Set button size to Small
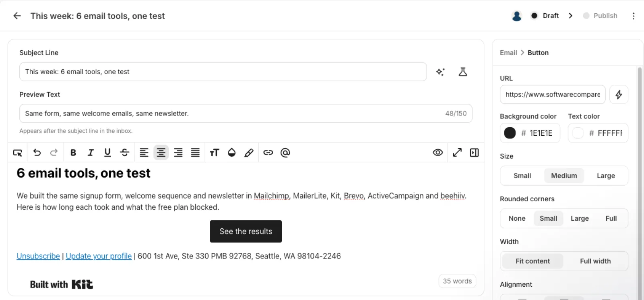Image resolution: width=644 pixels, height=300 pixels. [522, 176]
